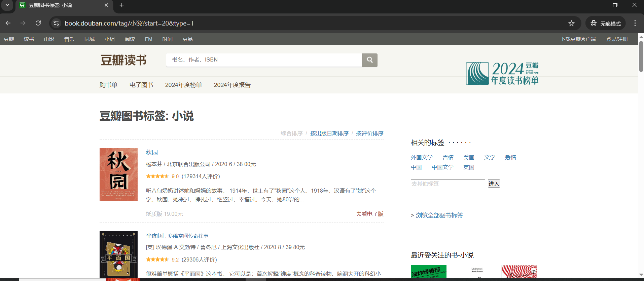644x281 pixels.
Task: Open 2024年度报告 tab
Action: pos(232,85)
